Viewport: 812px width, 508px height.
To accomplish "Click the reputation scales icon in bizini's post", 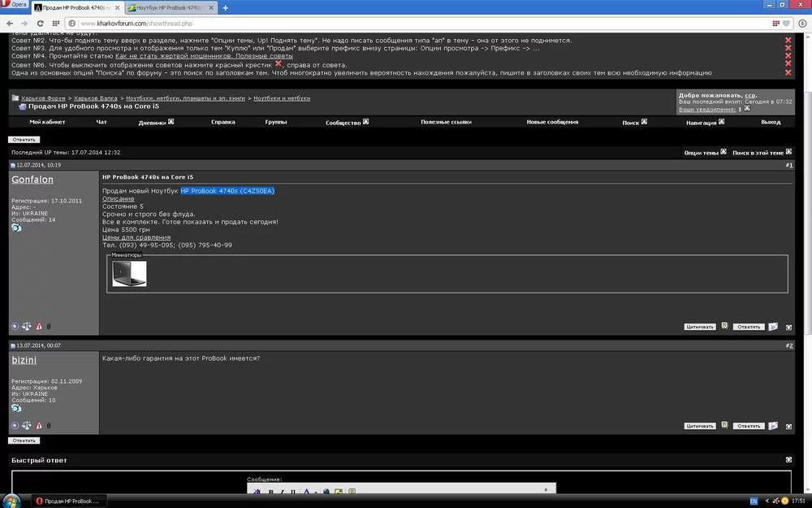I will coord(27,426).
